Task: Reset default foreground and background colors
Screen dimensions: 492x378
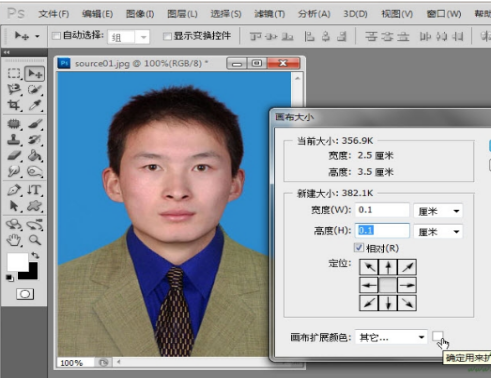Action: [10, 277]
